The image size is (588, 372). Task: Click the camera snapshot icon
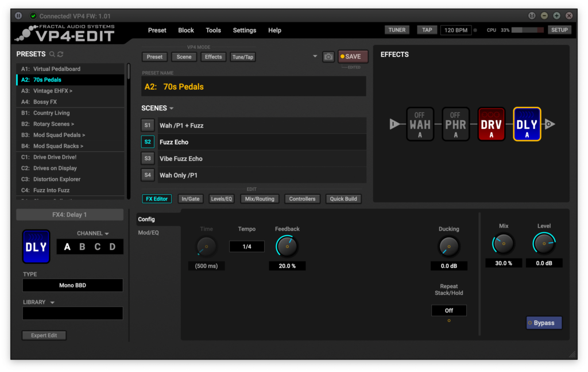click(x=328, y=56)
